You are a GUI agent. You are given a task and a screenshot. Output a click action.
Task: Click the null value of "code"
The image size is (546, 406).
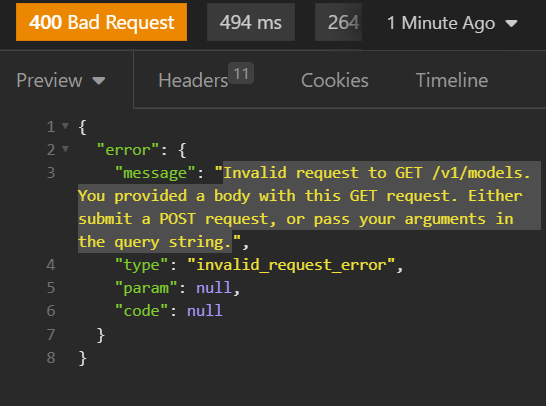tap(205, 311)
